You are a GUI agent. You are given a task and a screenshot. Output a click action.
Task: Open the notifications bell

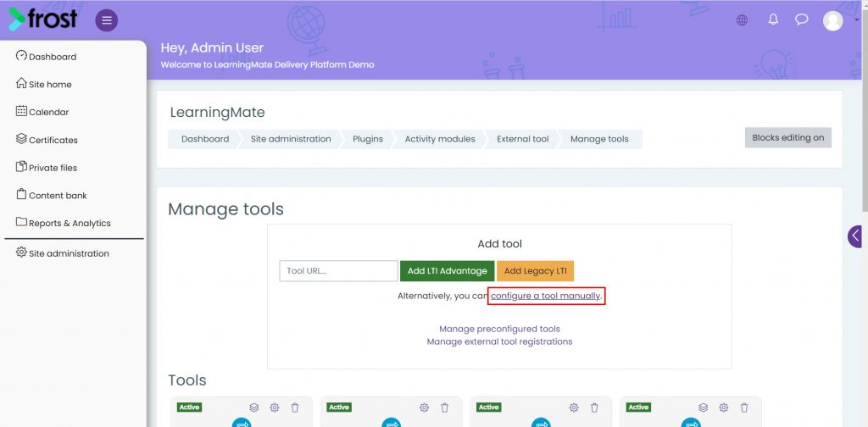(773, 19)
